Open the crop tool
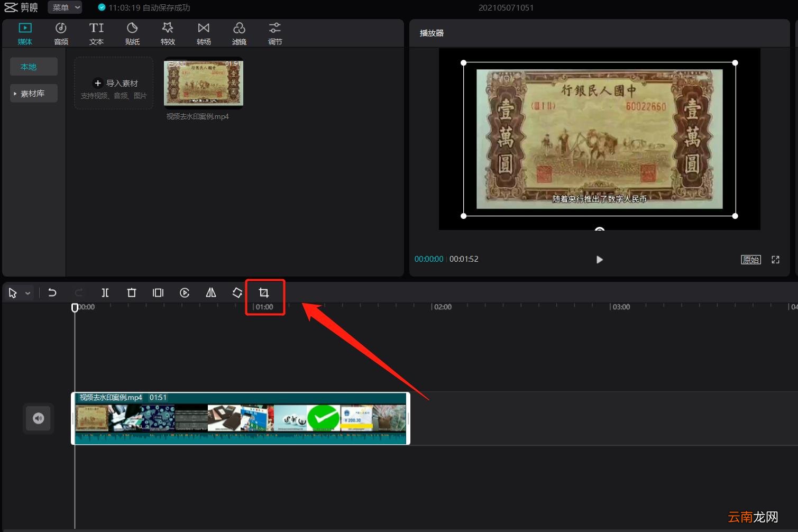 264,292
